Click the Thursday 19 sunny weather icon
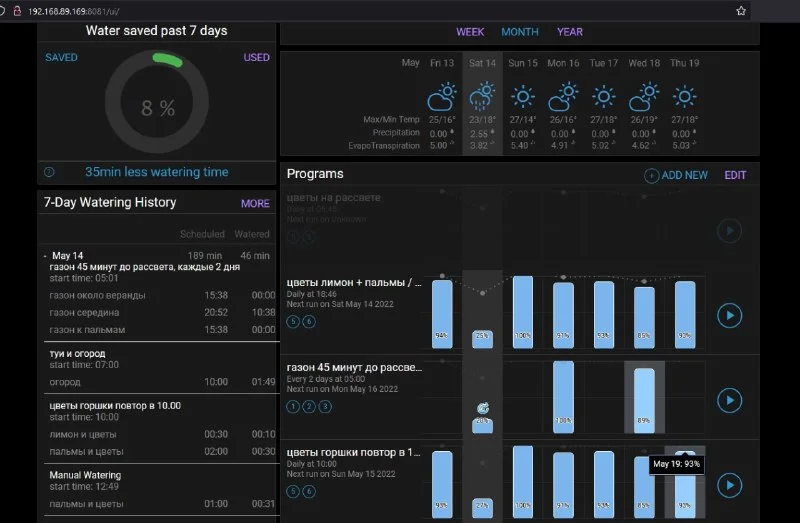 coord(685,97)
